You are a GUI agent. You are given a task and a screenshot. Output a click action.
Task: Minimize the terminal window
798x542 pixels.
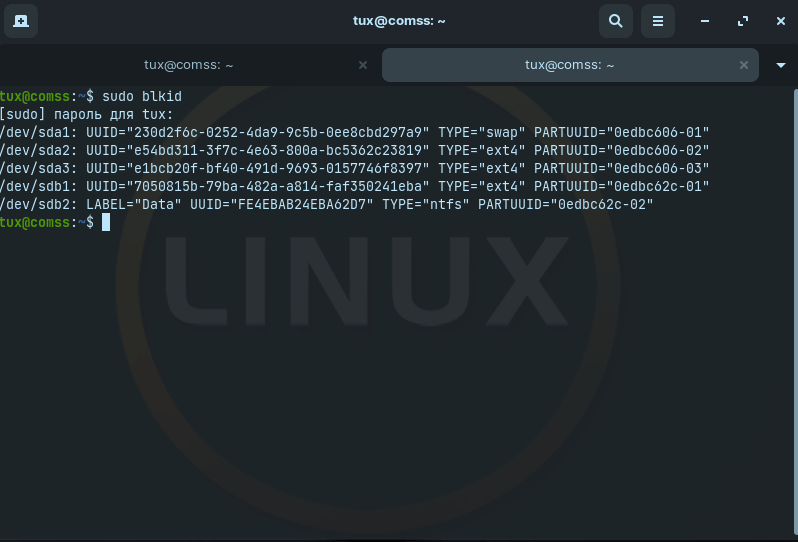[x=705, y=21]
